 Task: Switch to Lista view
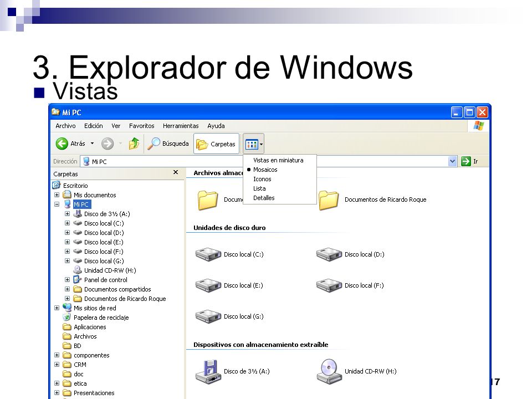point(259,188)
